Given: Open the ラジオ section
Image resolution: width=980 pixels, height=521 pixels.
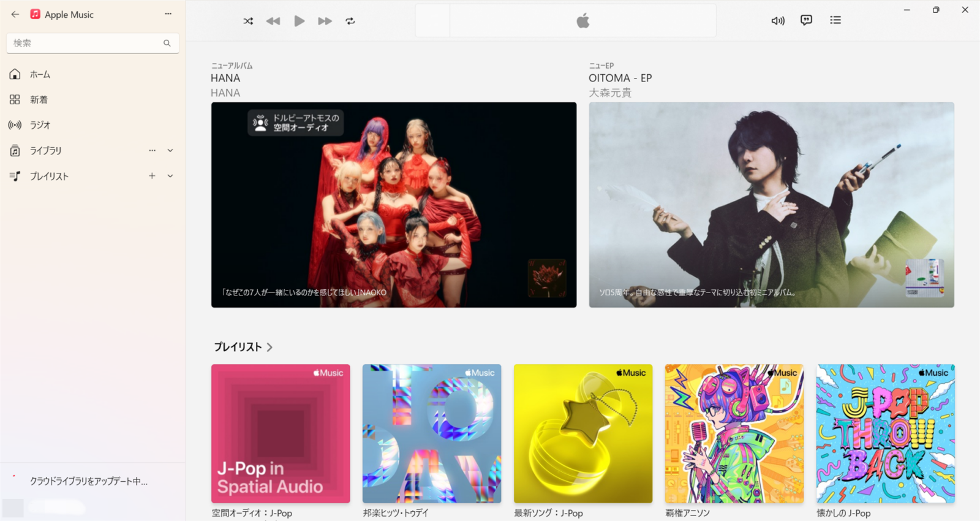Looking at the screenshot, I should click(x=92, y=125).
